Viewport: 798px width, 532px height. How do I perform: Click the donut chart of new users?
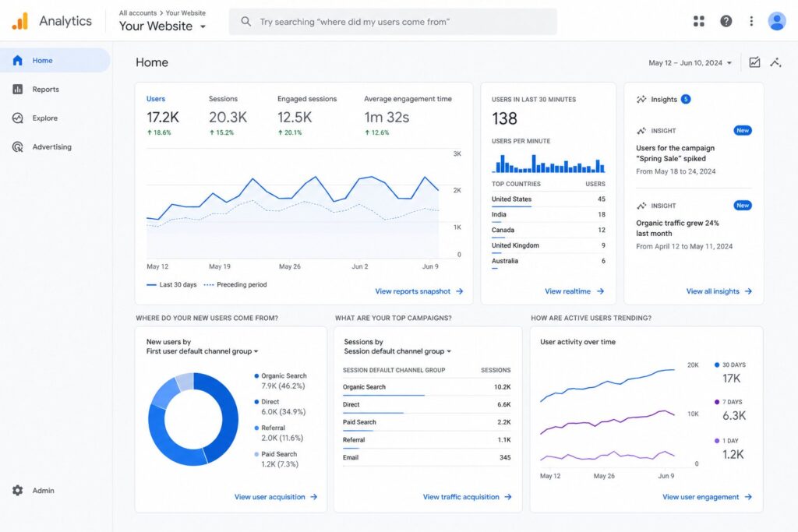tap(193, 418)
